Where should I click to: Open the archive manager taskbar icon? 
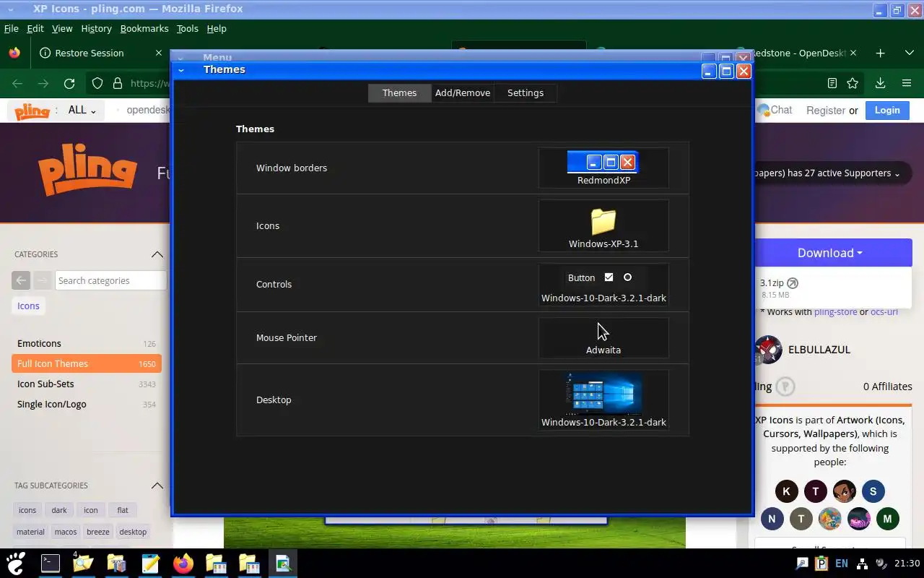[116, 563]
